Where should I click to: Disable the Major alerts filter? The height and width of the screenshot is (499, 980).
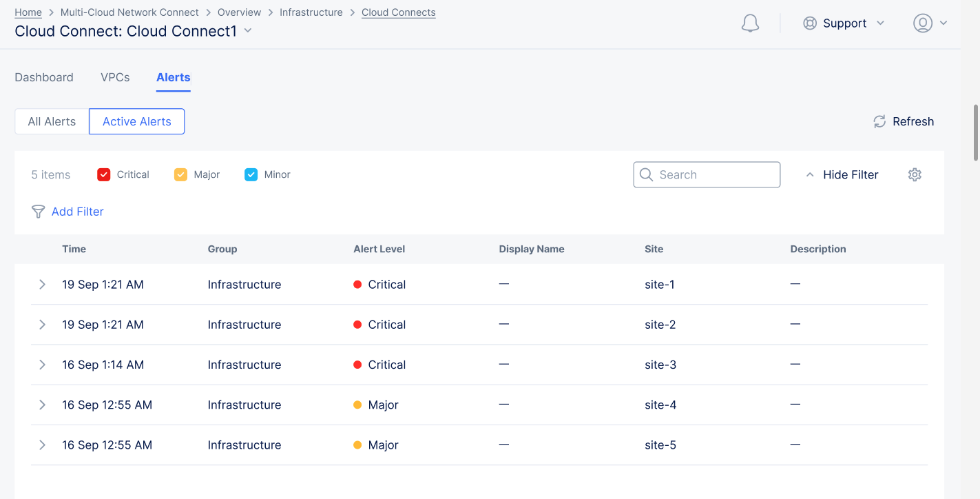(180, 174)
